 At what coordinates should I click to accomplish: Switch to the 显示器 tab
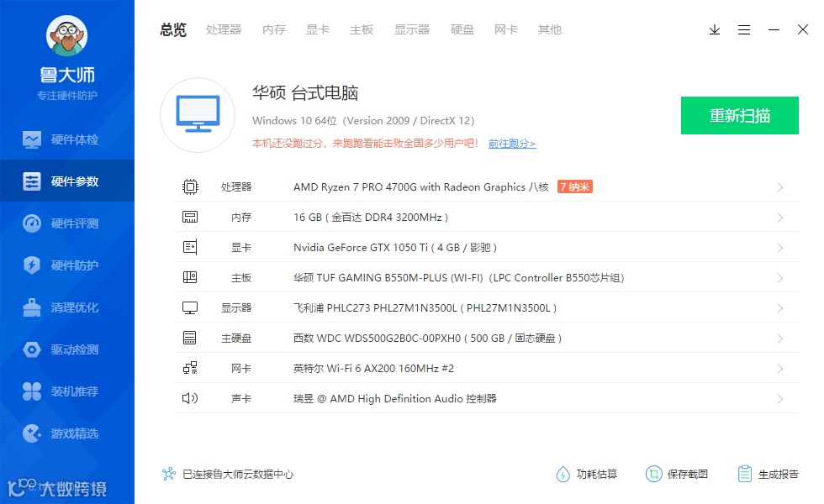(412, 30)
